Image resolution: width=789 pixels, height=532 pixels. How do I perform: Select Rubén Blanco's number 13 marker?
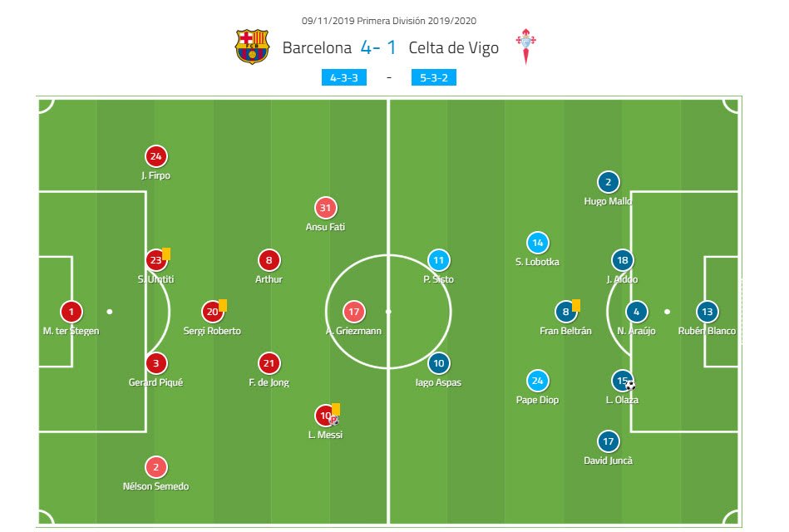(707, 313)
